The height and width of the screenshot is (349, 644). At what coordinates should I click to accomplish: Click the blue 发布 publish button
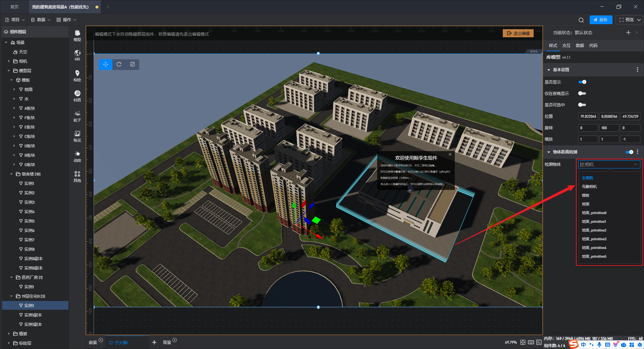click(x=601, y=20)
